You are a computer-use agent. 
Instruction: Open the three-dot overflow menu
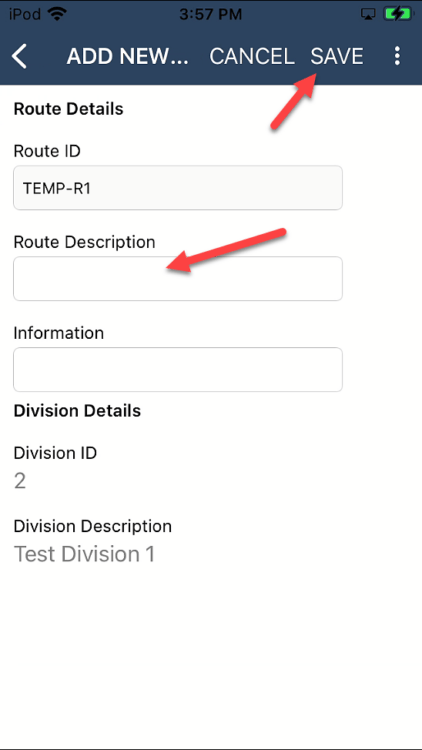(x=397, y=56)
